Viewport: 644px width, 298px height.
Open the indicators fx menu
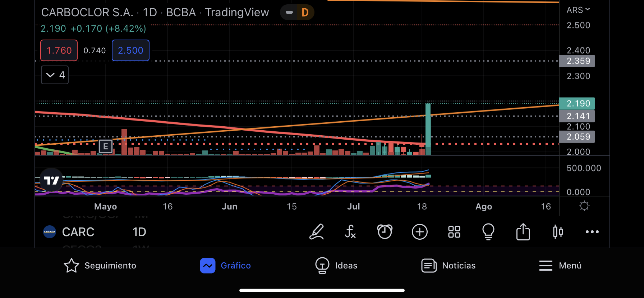[350, 232]
